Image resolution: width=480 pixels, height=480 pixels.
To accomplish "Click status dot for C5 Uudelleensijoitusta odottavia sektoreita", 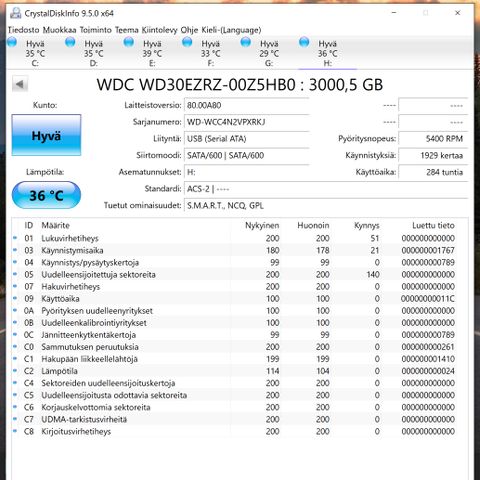I will [15, 395].
